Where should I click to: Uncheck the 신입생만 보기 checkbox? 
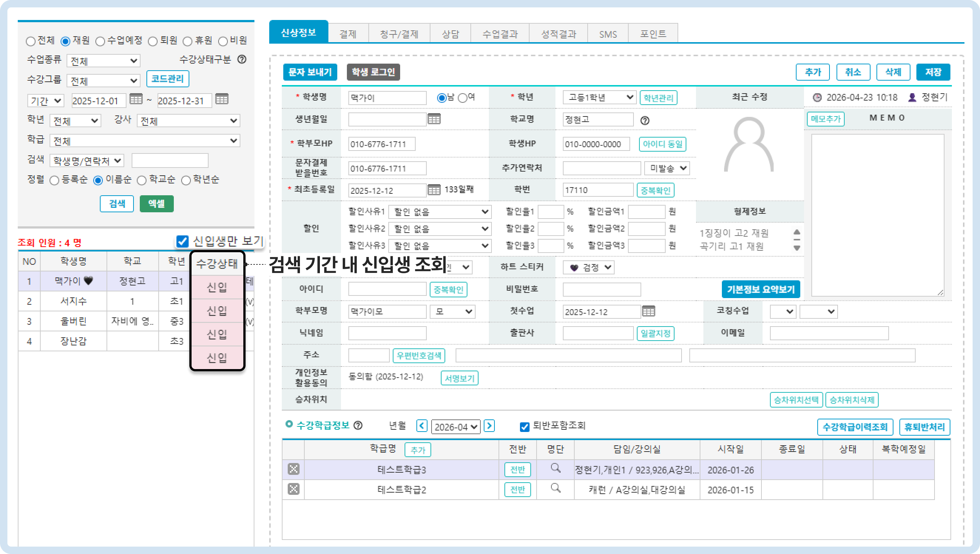[183, 241]
